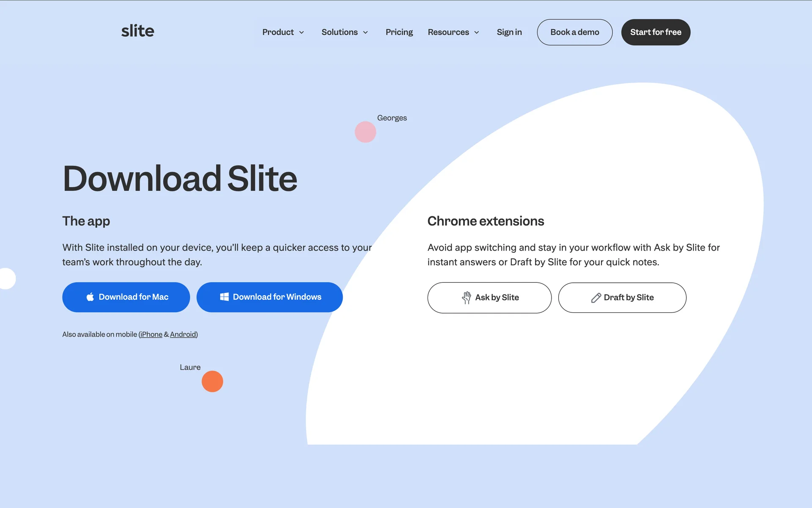Click the hand icon beside Ask by Slite
The height and width of the screenshot is (508, 812).
point(466,298)
